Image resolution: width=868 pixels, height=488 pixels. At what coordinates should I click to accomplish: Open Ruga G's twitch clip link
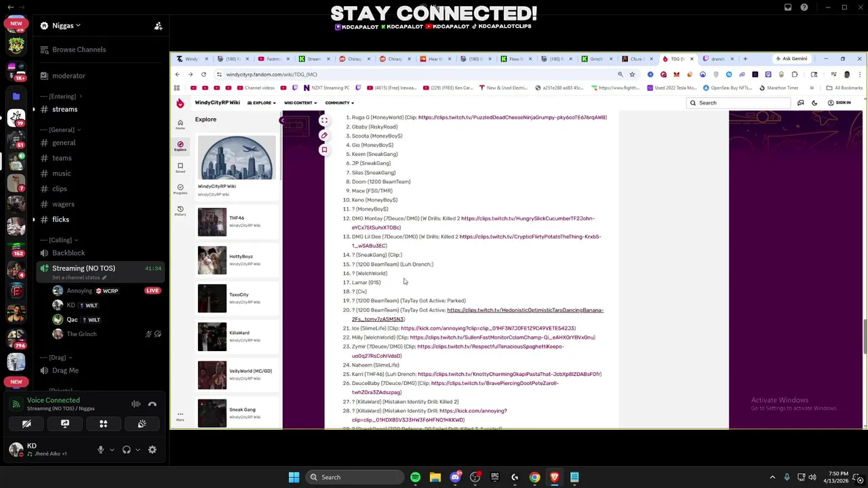[x=512, y=117]
